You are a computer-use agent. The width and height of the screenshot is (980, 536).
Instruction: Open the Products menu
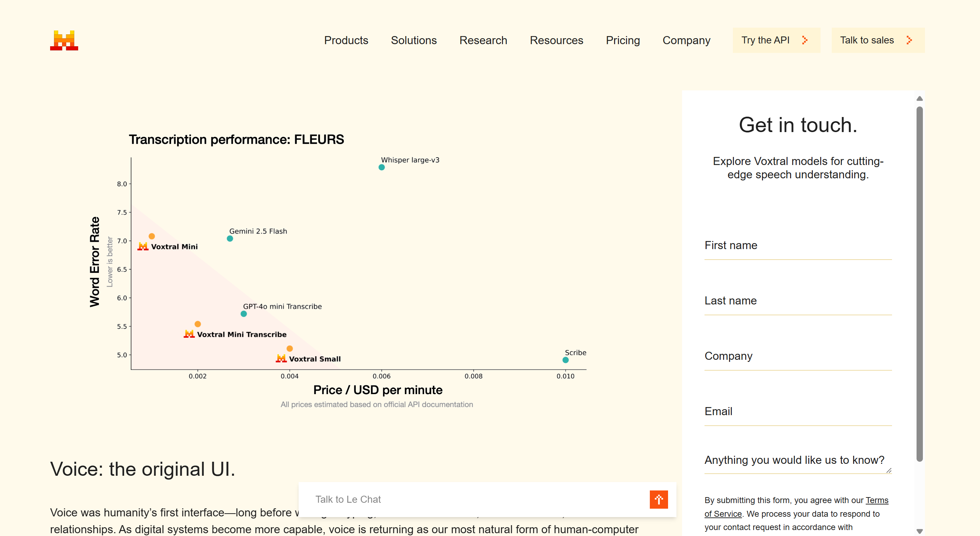pyautogui.click(x=346, y=40)
